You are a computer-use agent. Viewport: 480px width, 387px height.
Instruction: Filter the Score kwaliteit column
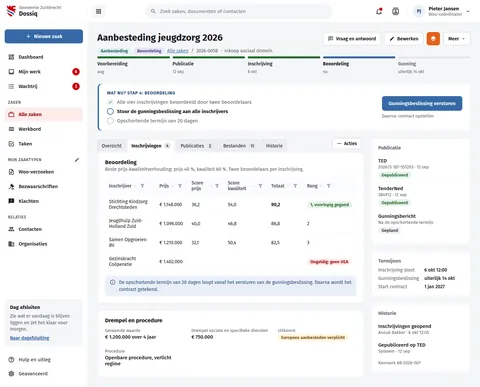(260, 186)
